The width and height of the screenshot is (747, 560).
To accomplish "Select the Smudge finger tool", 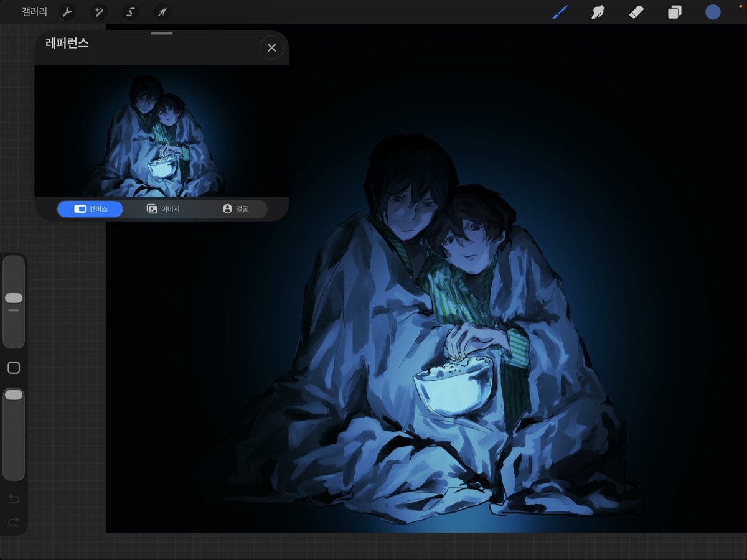I will (598, 12).
